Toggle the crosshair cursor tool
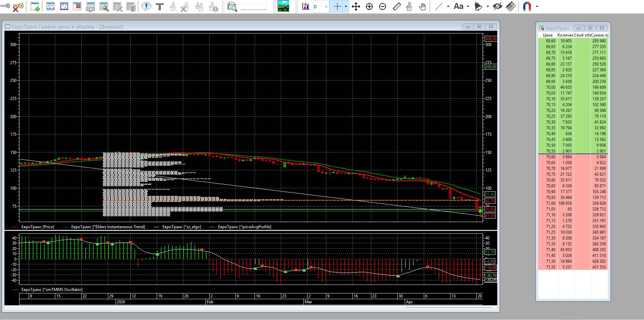The width and height of the screenshot is (644, 320). click(x=337, y=6)
